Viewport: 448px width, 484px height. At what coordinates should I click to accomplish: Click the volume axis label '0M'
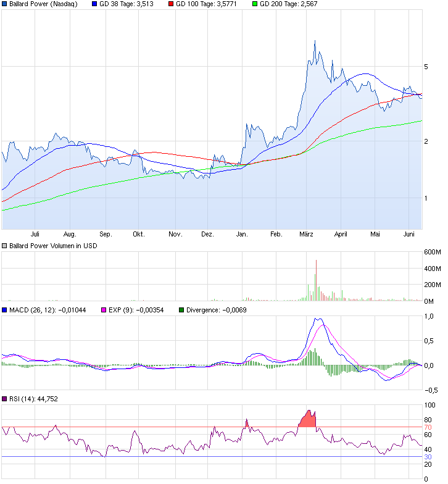point(428,301)
